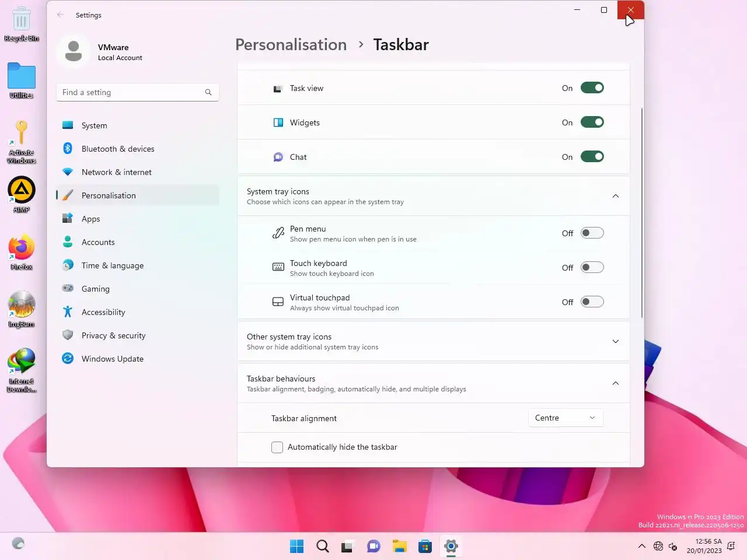Click the Apps icon in sidebar
Image resolution: width=747 pixels, height=560 pixels.
coord(68,218)
